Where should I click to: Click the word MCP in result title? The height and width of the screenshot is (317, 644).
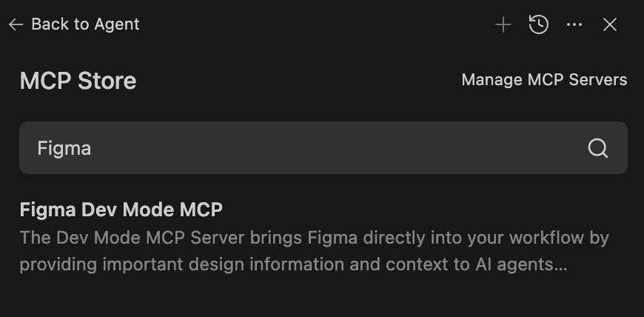pos(201,210)
